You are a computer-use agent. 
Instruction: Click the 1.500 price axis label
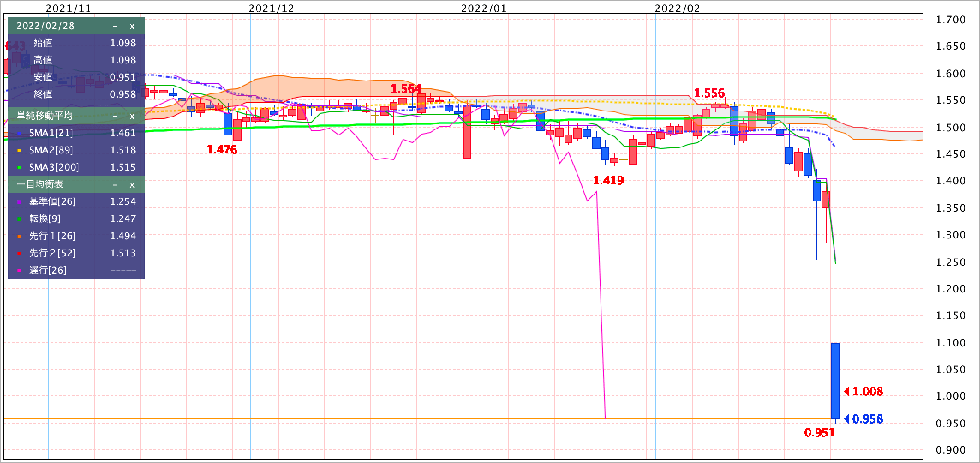[x=951, y=128]
